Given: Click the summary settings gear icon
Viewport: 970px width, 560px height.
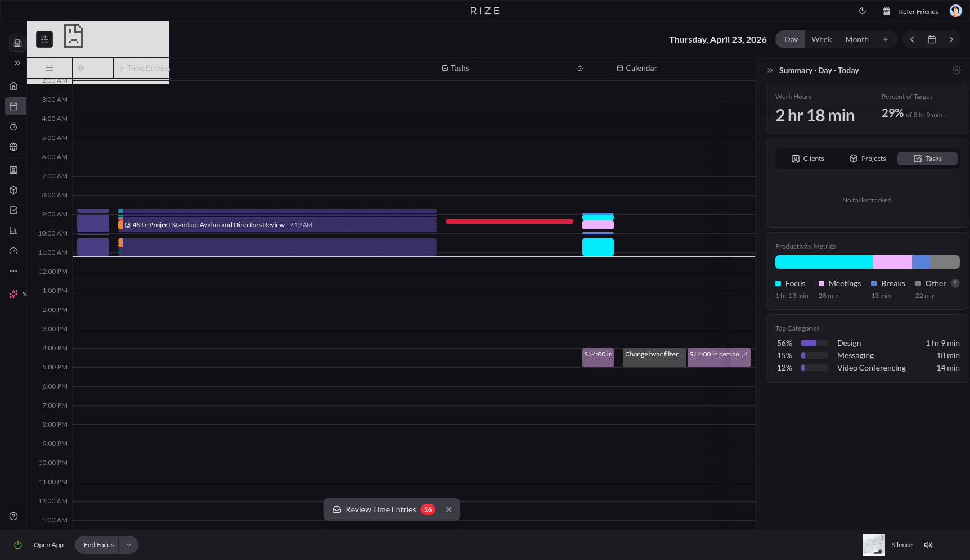Looking at the screenshot, I should coord(956,70).
